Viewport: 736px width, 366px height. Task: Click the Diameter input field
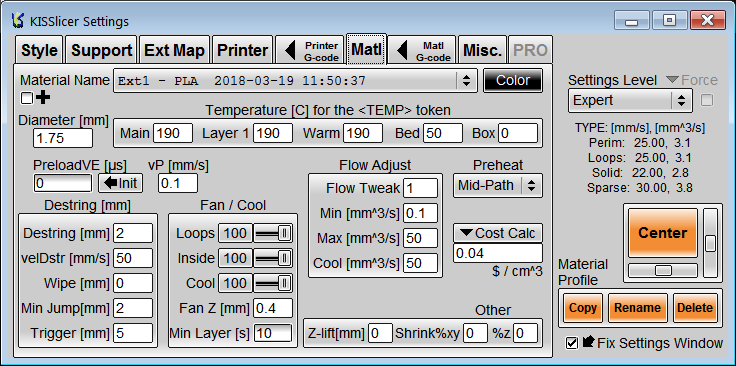63,138
